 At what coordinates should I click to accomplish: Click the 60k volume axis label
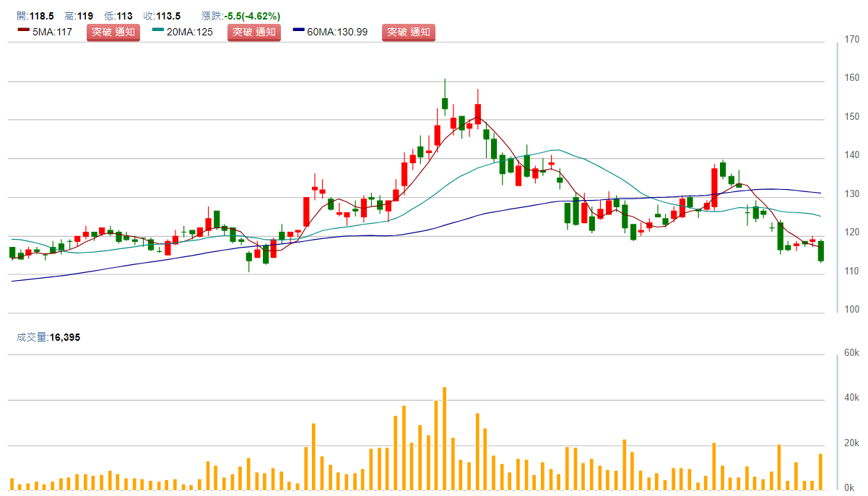pyautogui.click(x=851, y=352)
